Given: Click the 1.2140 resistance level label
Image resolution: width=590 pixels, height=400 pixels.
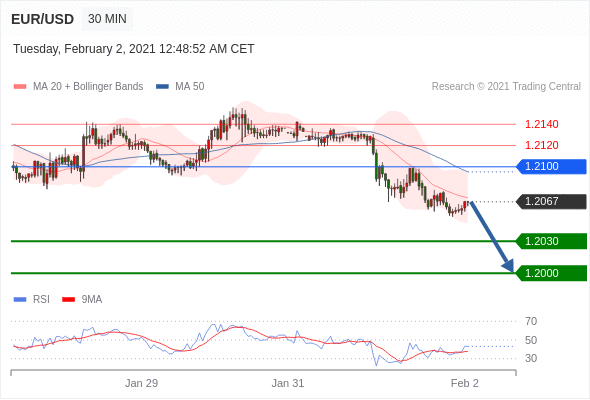Looking at the screenshot, I should [541, 124].
